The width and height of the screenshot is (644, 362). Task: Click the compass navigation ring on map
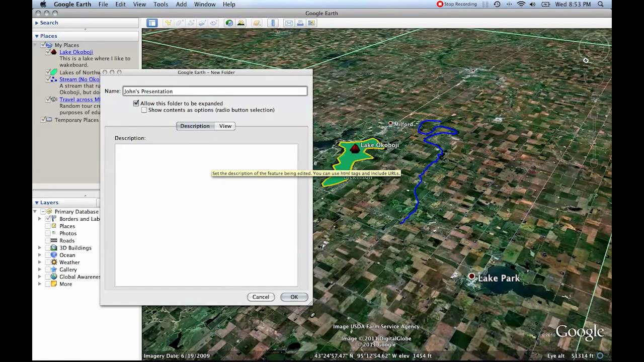point(594,48)
